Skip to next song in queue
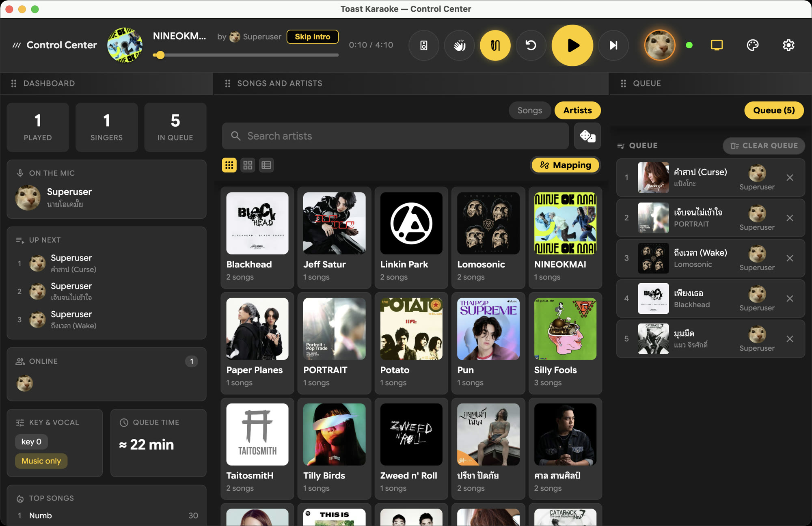The height and width of the screenshot is (526, 812). (x=613, y=45)
